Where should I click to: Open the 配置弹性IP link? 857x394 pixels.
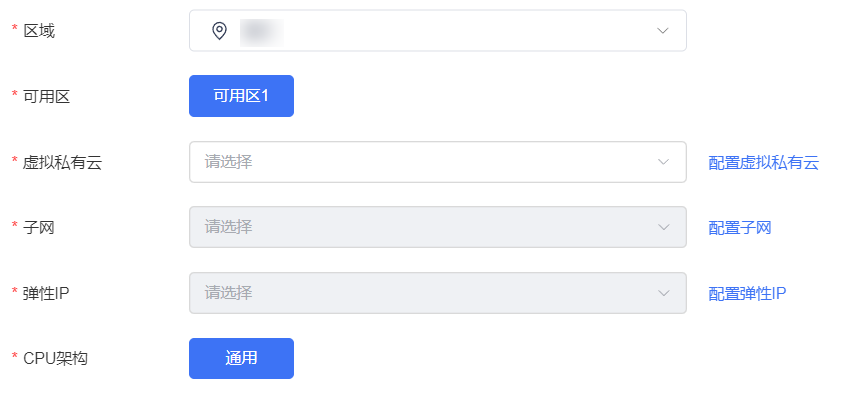747,293
